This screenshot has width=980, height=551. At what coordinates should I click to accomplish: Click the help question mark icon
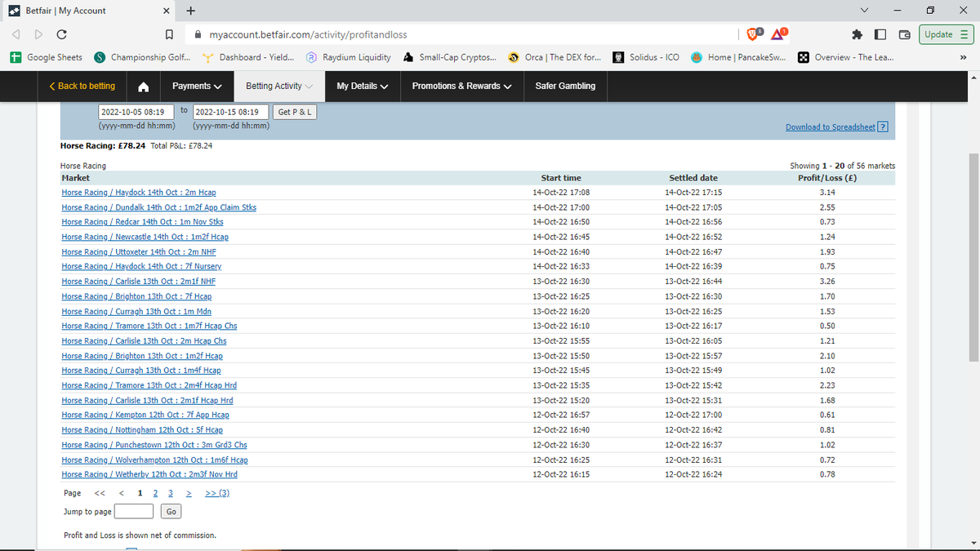click(882, 127)
